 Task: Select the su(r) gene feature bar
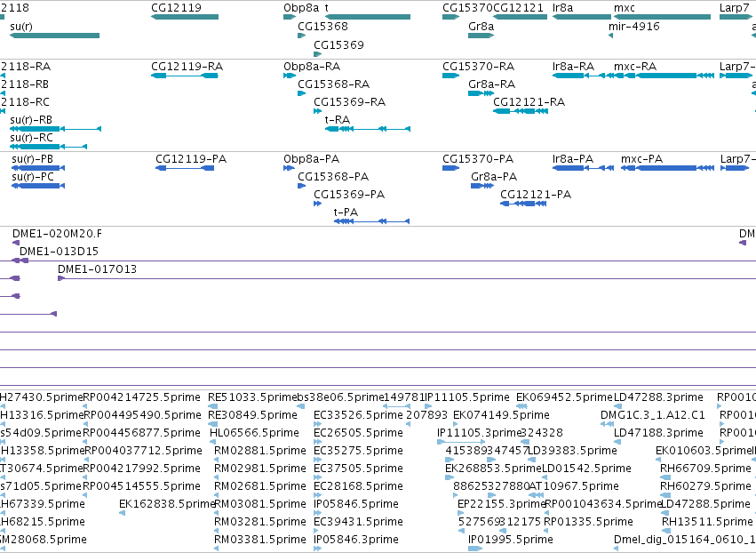point(54,36)
